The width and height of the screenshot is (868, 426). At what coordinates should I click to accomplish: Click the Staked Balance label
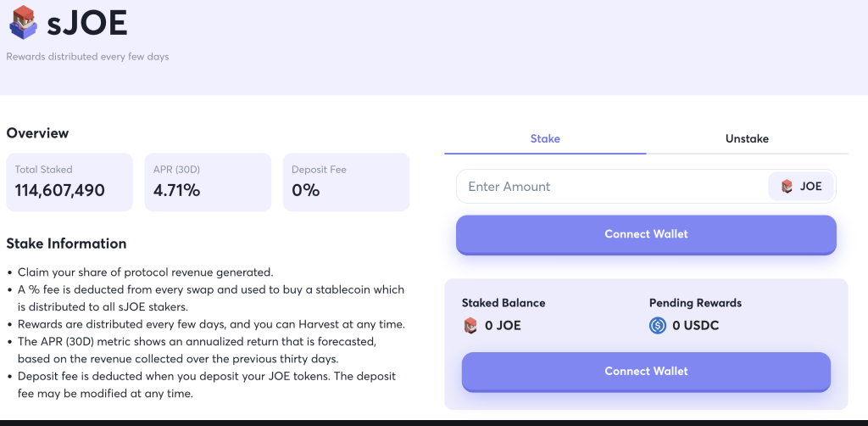click(x=504, y=303)
